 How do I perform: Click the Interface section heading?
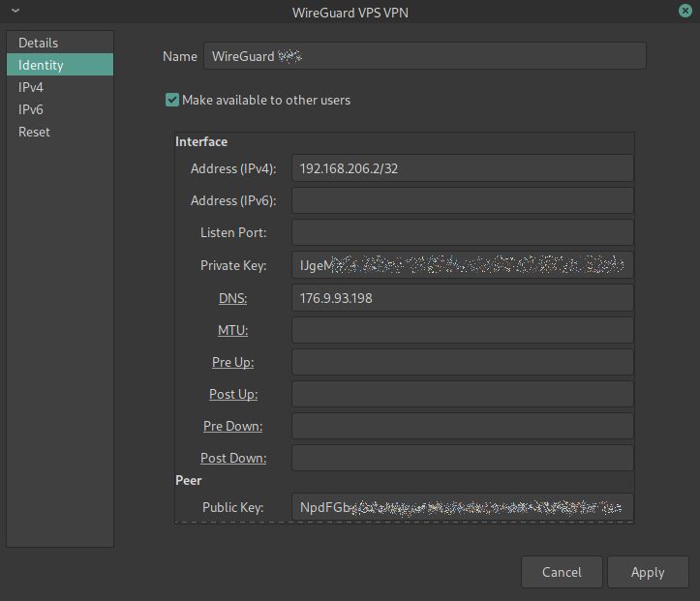pyautogui.click(x=201, y=141)
